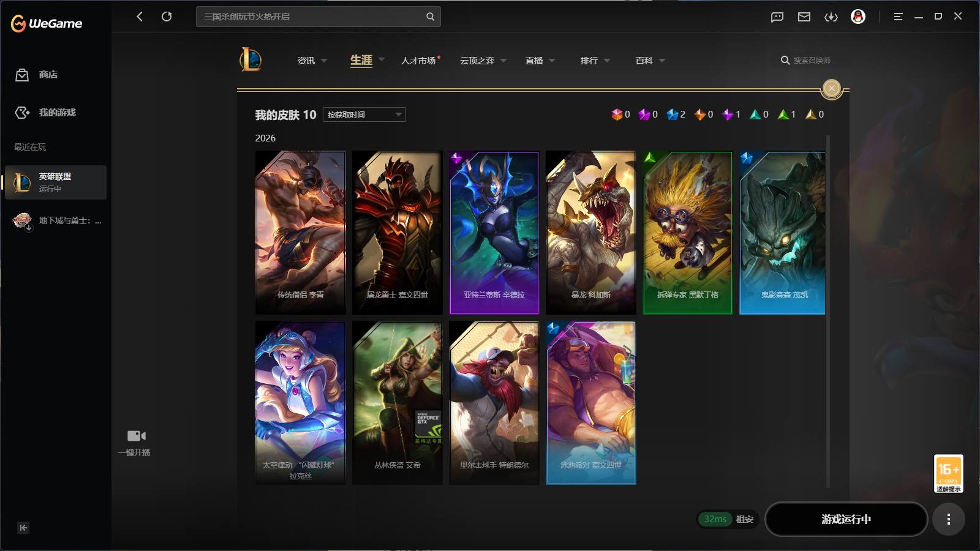Viewport: 980px width, 551px height.
Task: Open the 按获取时间 sort dropdown
Action: tap(364, 114)
